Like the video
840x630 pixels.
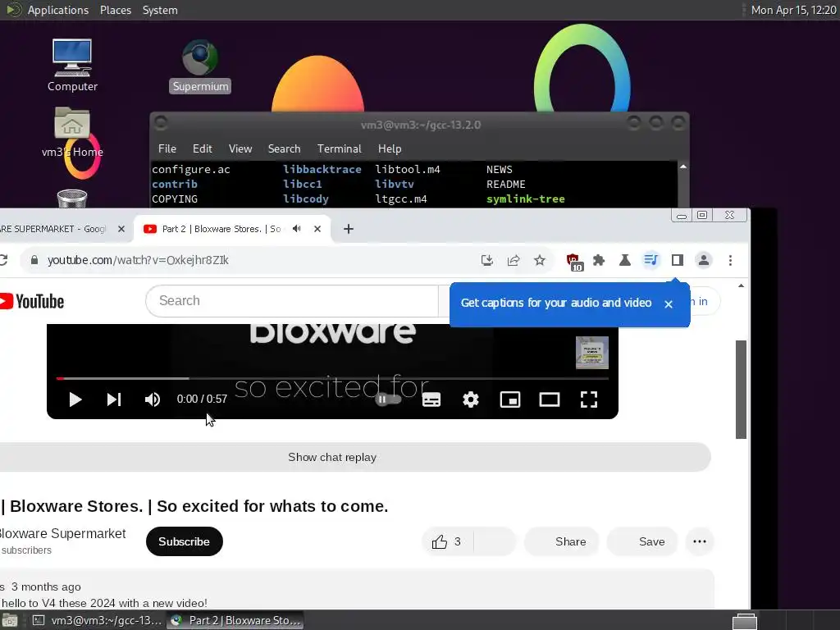pyautogui.click(x=446, y=541)
